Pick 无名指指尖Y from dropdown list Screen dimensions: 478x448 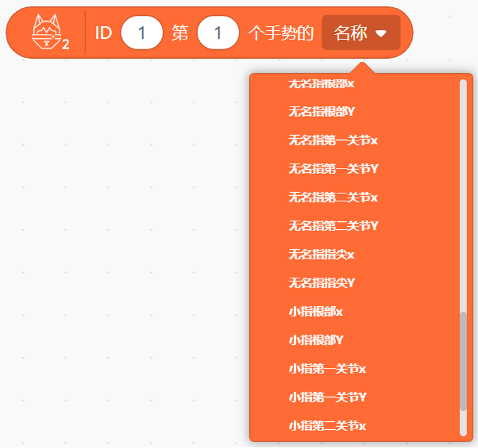[x=321, y=283]
